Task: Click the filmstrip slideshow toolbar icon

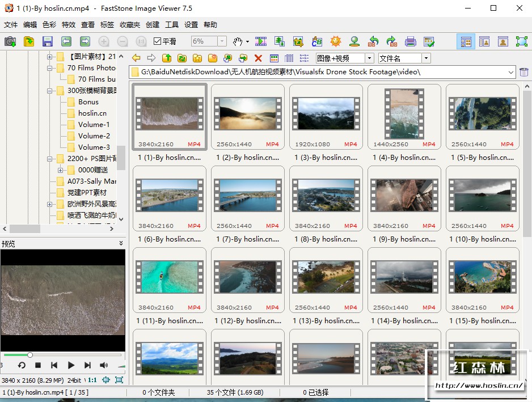Action: [261, 41]
